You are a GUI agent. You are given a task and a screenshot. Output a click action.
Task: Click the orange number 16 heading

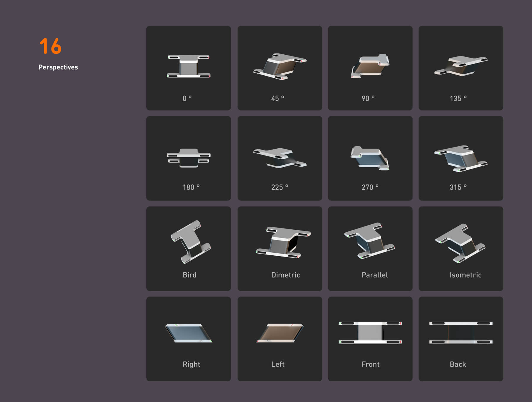pos(51,46)
